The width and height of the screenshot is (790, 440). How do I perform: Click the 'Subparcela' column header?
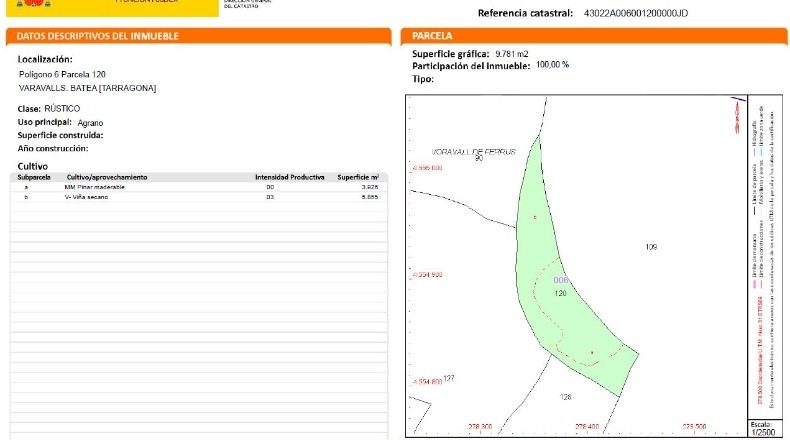tap(34, 177)
